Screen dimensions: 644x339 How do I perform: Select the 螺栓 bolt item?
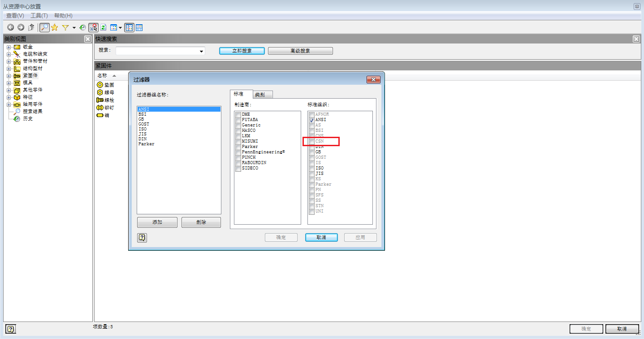coord(105,100)
